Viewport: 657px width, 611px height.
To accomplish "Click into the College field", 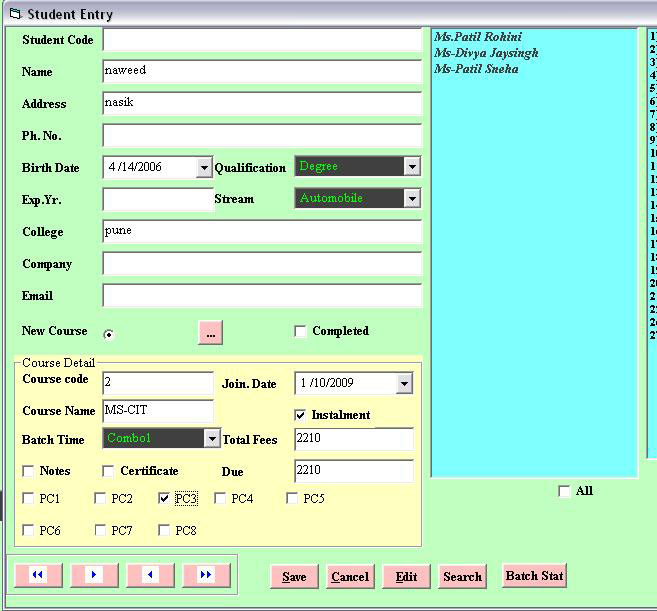I will (x=262, y=231).
